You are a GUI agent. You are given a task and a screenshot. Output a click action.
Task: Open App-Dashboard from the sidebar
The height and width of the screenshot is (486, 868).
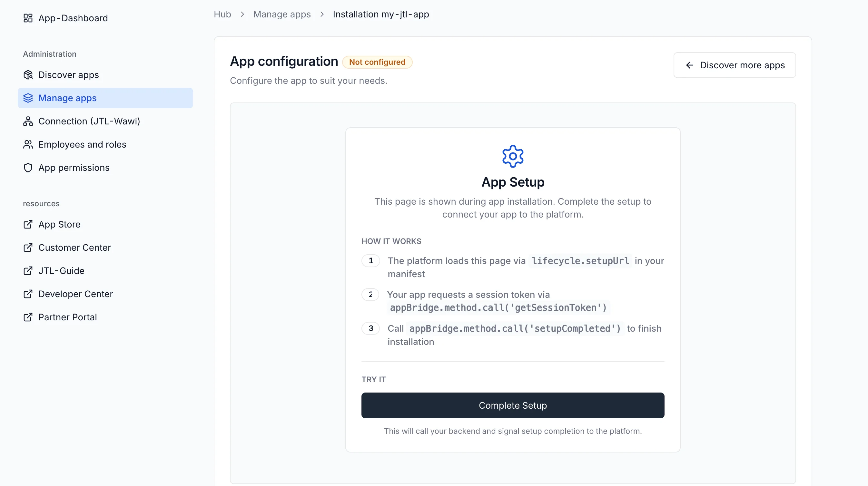pyautogui.click(x=105, y=18)
